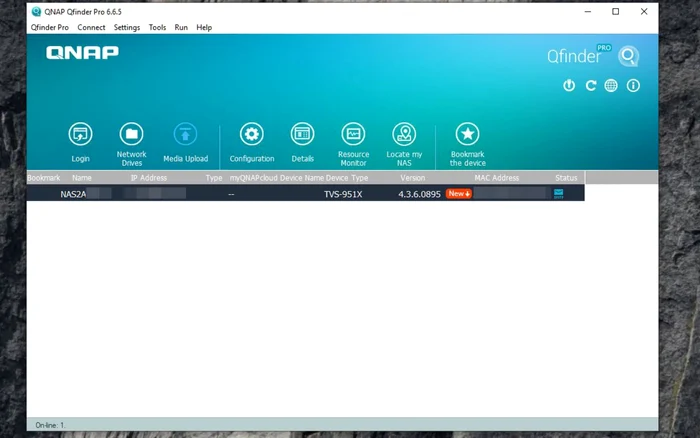Sort by Bookmark column header
The image size is (700, 438).
tap(43, 178)
